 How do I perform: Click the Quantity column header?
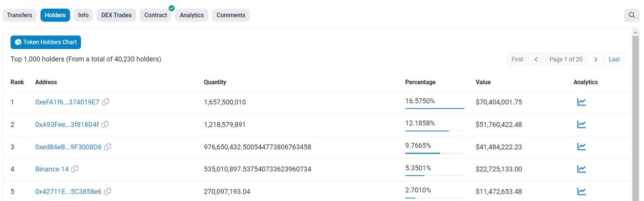click(215, 82)
